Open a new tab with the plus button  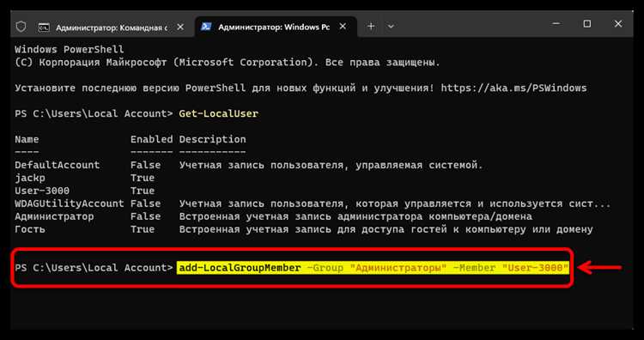[x=371, y=27]
